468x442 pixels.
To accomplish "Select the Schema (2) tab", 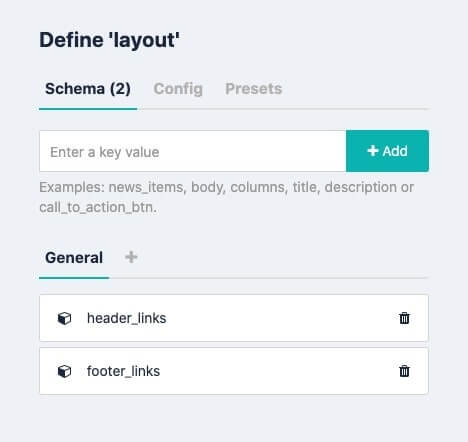I will [88, 89].
